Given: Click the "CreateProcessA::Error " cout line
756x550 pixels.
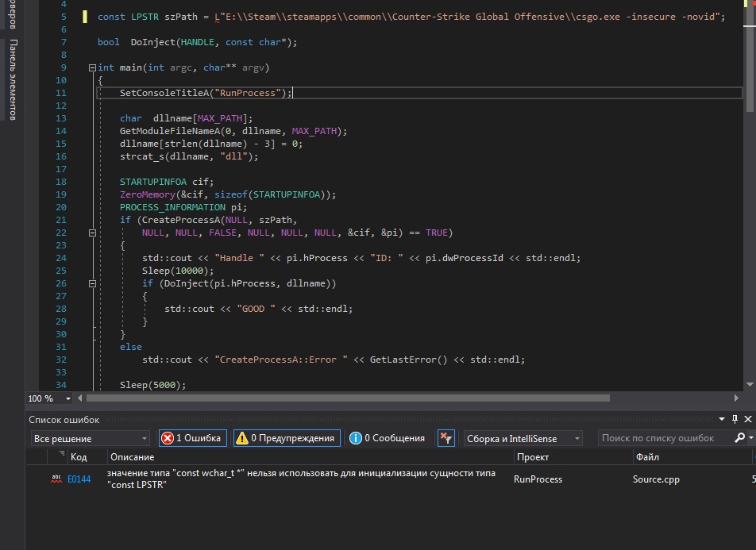Looking at the screenshot, I should pyautogui.click(x=334, y=360).
